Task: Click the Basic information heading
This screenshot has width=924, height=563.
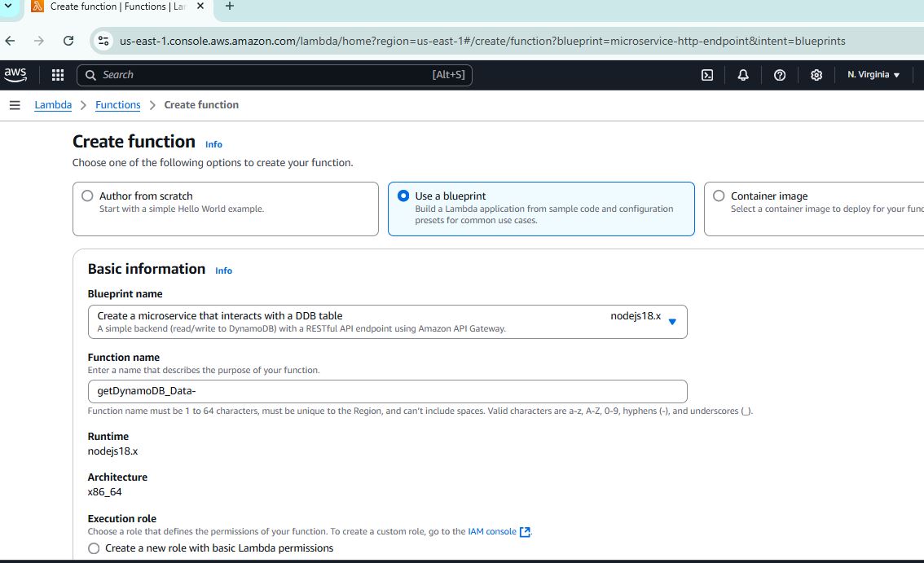Action: click(147, 269)
